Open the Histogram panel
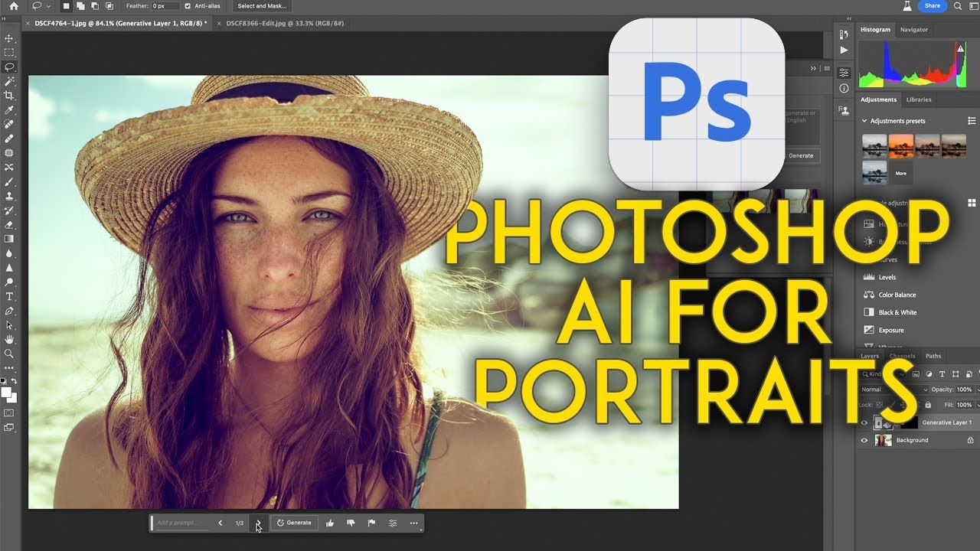This screenshot has height=551, width=980. (875, 30)
